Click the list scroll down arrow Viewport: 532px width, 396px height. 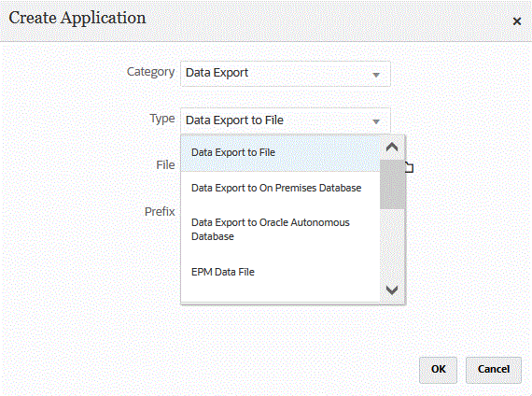tap(392, 290)
